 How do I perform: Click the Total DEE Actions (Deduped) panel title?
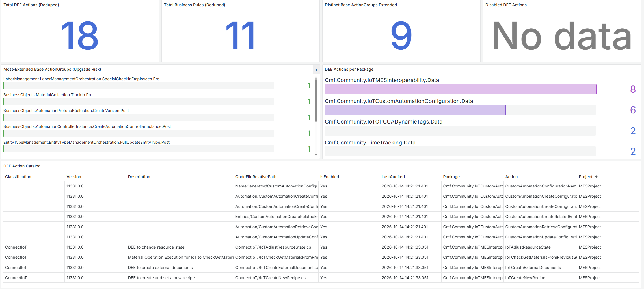(x=31, y=5)
